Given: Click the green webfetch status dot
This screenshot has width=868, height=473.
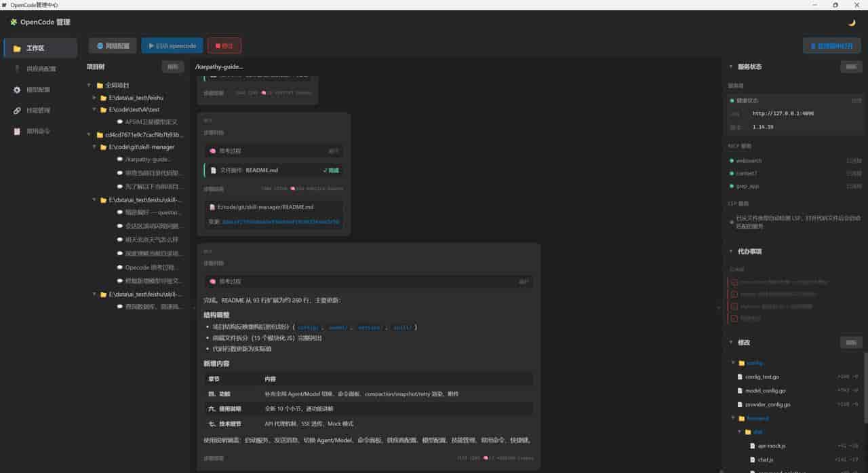Looking at the screenshot, I should click(x=732, y=161).
